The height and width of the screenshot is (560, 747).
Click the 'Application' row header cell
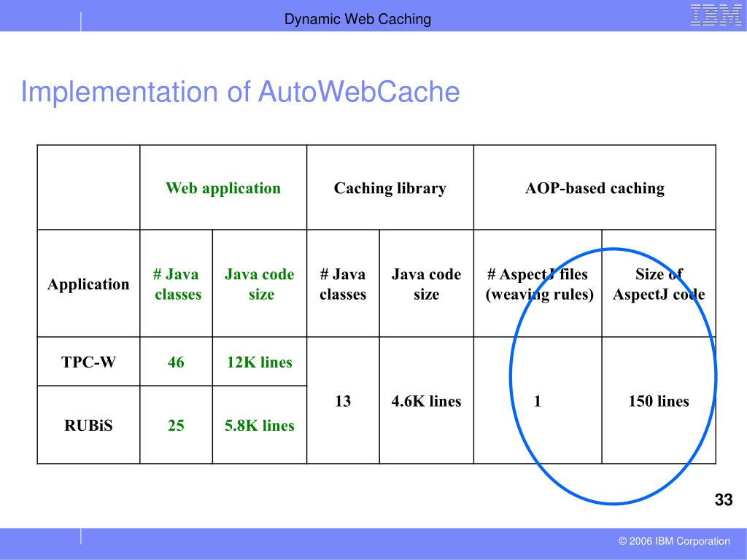point(88,284)
